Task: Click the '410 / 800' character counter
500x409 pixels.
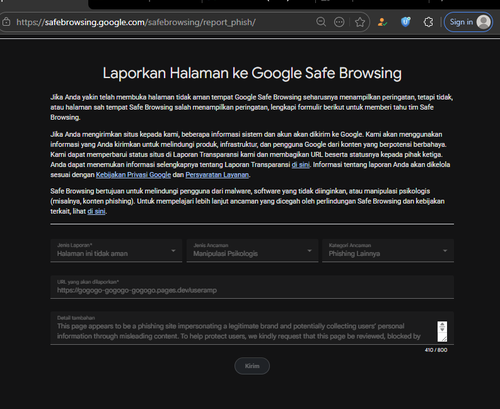Action: 436,350
